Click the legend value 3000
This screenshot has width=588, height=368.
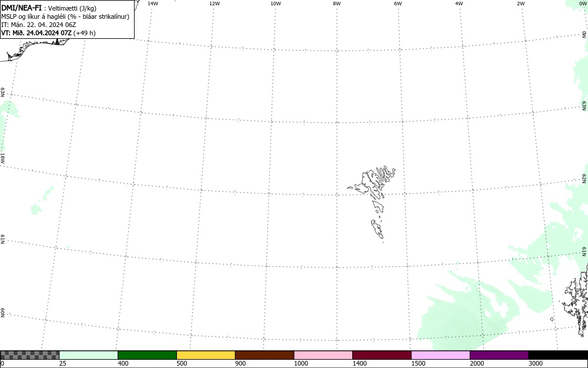click(536, 363)
